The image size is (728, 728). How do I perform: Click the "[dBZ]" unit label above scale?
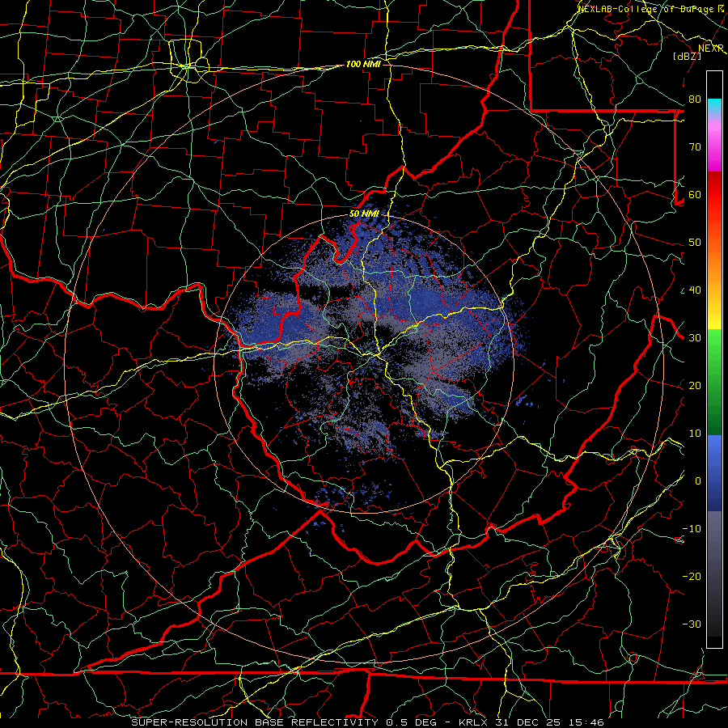[x=687, y=56]
